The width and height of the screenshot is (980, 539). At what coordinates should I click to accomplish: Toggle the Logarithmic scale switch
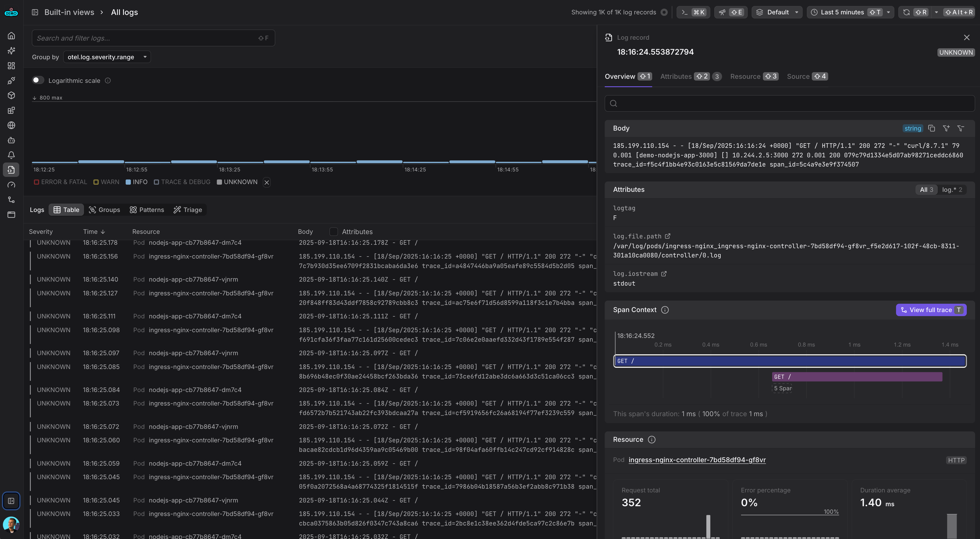pos(38,80)
